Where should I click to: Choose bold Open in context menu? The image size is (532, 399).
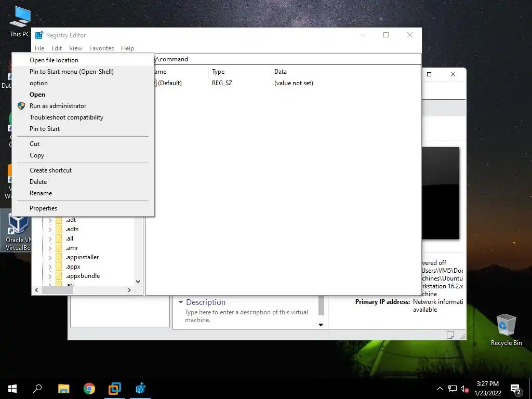[83, 95]
